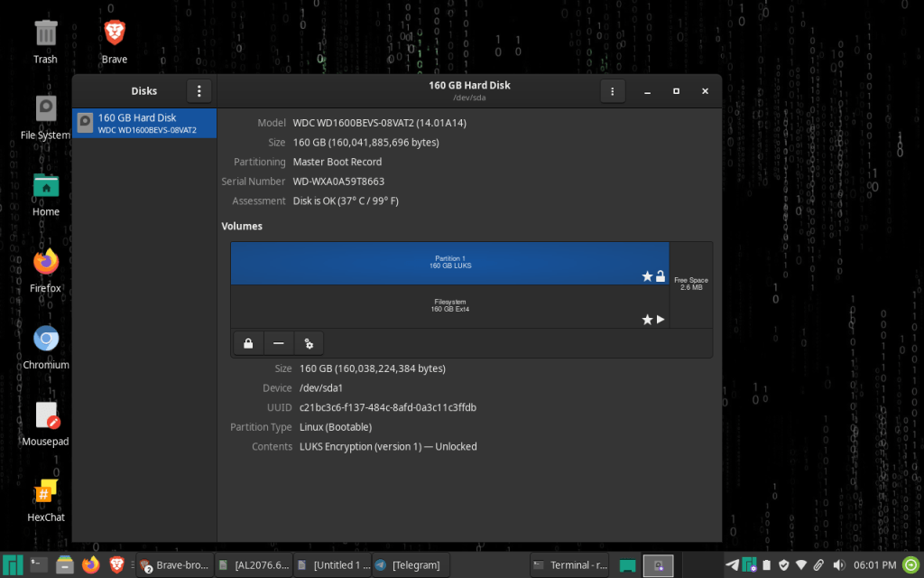Screen dimensions: 924x578
Task: Open additional partition options gears button
Action: pyautogui.click(x=309, y=343)
